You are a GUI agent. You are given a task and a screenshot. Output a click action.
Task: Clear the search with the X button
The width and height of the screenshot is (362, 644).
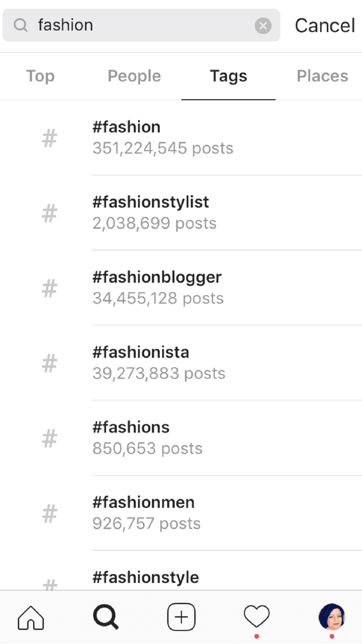pyautogui.click(x=263, y=25)
